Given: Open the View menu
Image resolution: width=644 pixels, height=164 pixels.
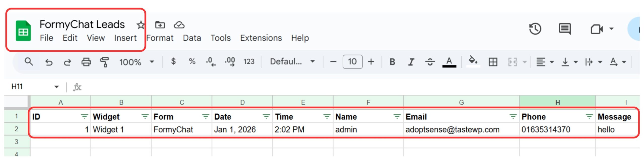Looking at the screenshot, I should [96, 38].
